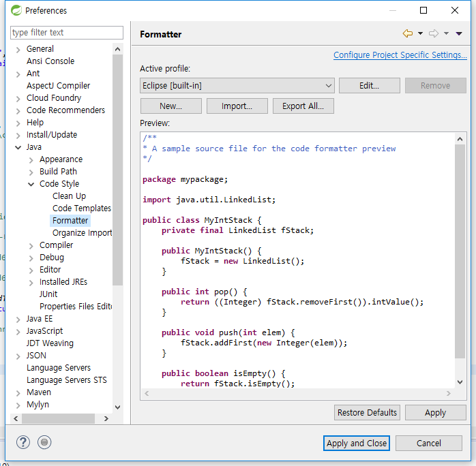Expand the Maven tree node
Screen dimensions: 476x466
18,393
